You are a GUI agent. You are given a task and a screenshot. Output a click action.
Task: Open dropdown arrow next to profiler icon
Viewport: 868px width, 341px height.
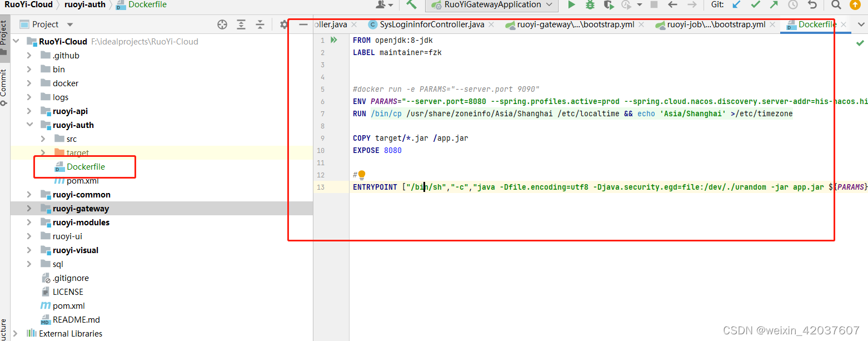click(639, 4)
